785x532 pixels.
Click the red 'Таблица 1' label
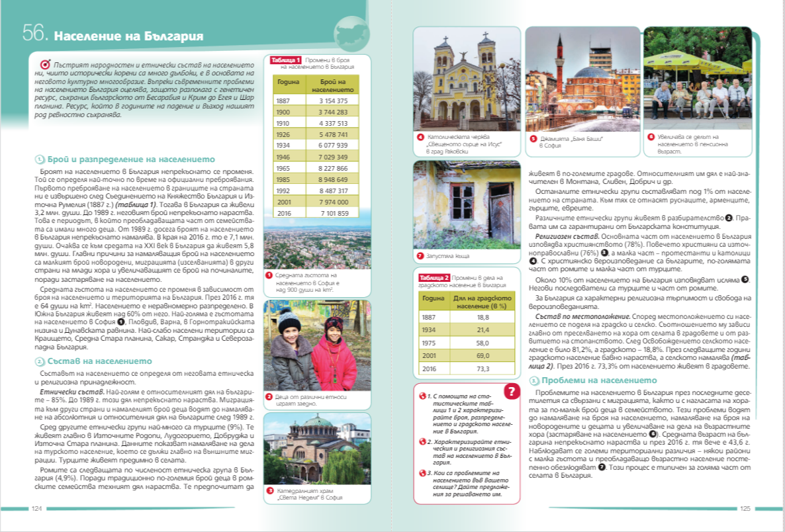click(284, 60)
